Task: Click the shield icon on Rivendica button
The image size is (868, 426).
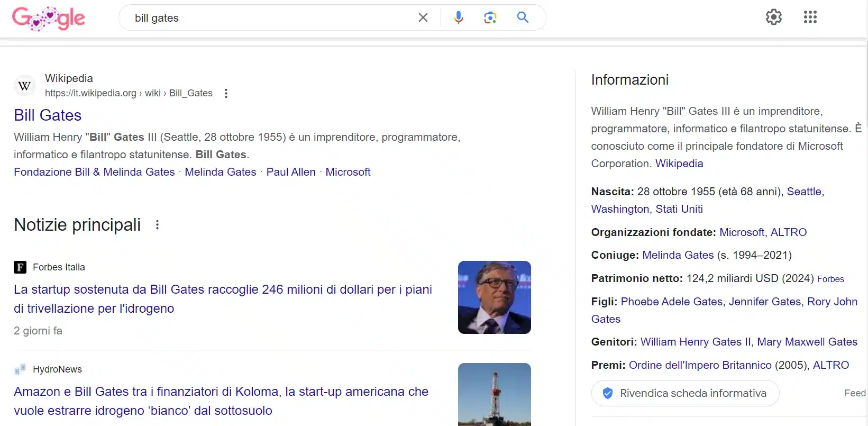Action: [x=608, y=393]
